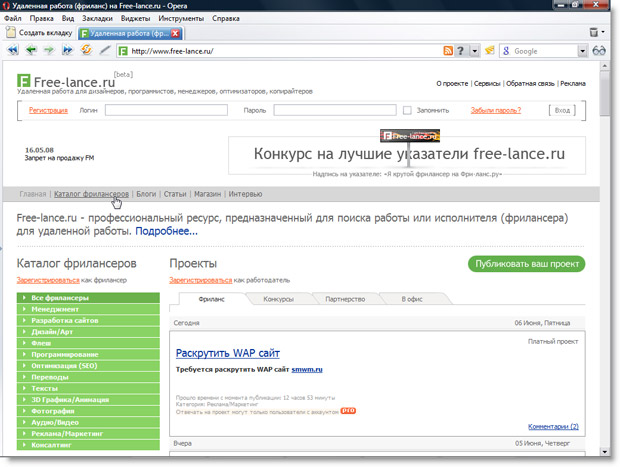Expand the Дизайн/Арт category

tap(88, 331)
